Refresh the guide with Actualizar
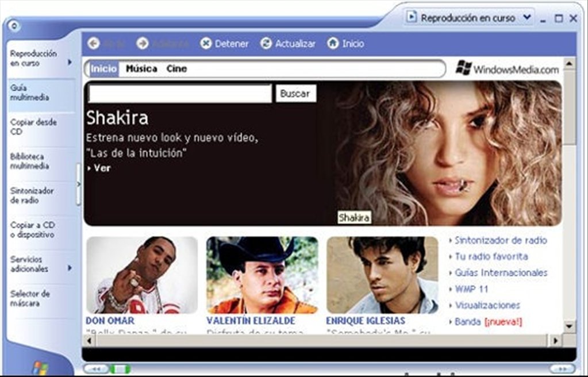This screenshot has width=588, height=377. pyautogui.click(x=288, y=44)
